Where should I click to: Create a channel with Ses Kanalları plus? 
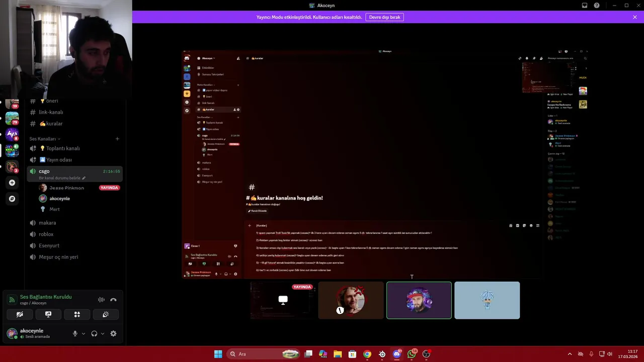[x=117, y=139]
